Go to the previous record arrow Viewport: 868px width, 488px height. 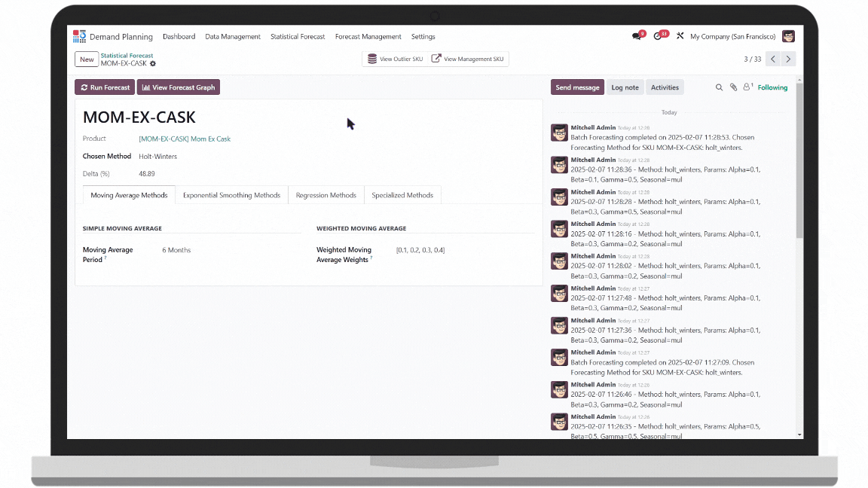point(773,59)
